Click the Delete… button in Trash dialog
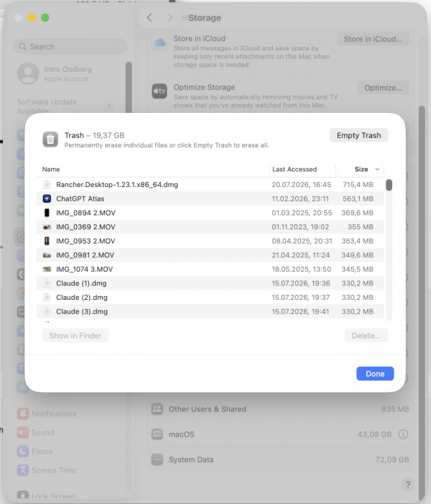This screenshot has width=431, height=504. pos(366,336)
